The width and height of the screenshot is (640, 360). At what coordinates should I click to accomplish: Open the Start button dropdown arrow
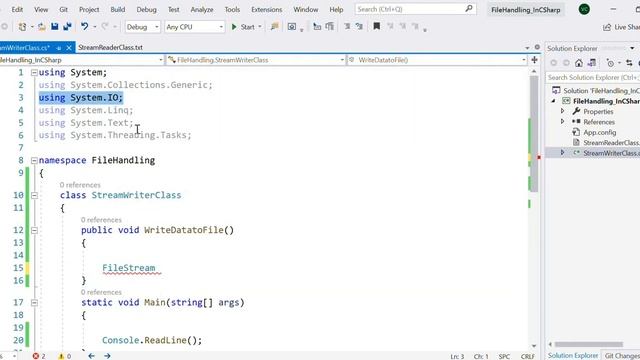(260, 27)
